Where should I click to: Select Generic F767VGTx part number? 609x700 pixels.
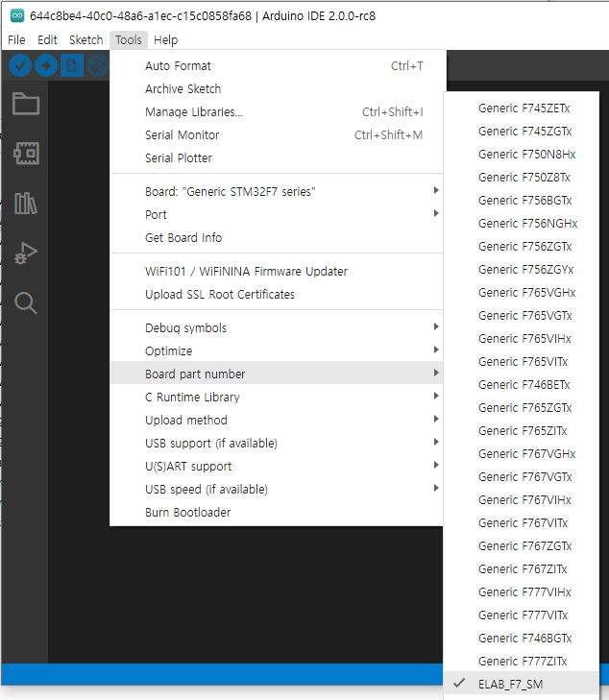521,477
